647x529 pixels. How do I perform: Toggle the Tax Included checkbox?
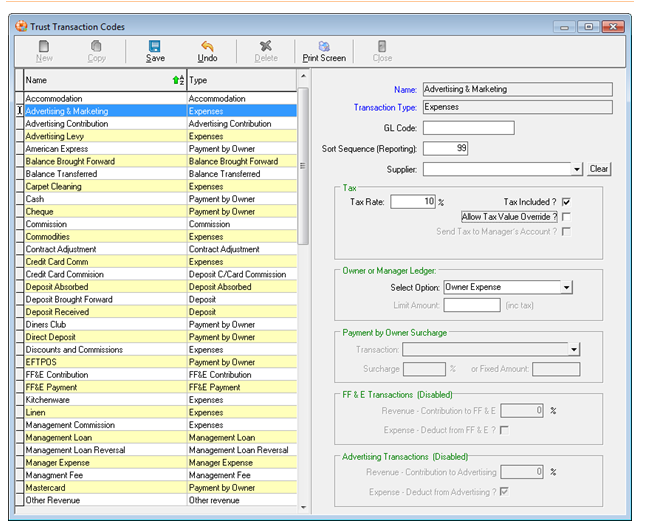(x=566, y=201)
